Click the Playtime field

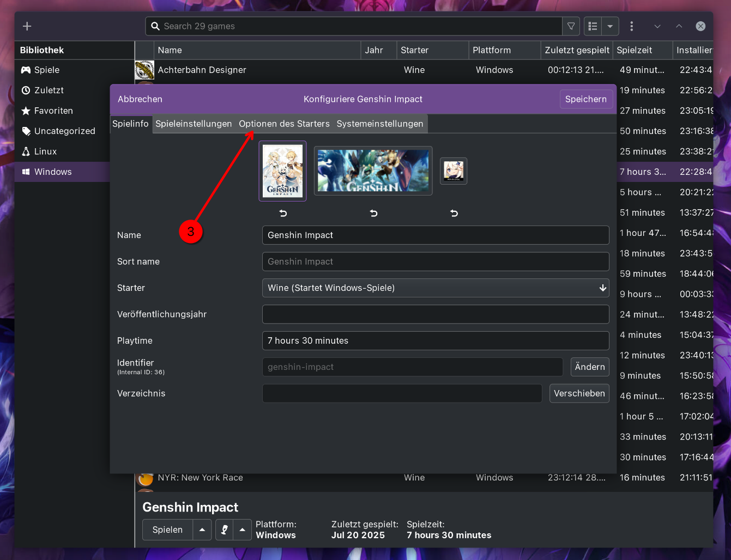pyautogui.click(x=436, y=340)
